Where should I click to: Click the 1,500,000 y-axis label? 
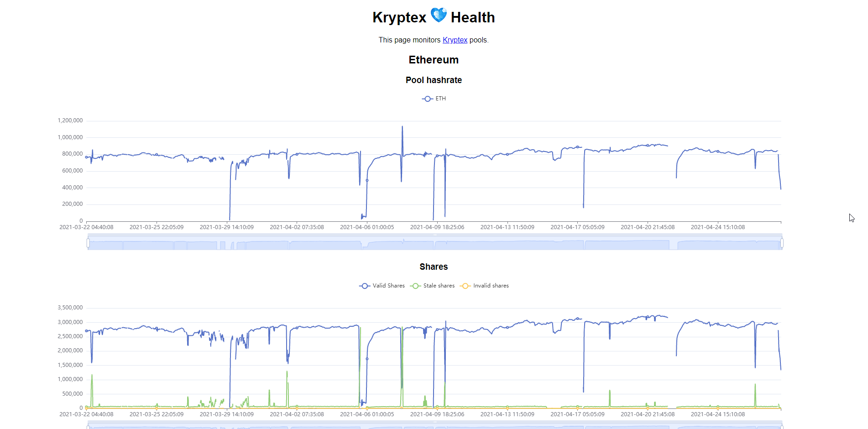[70, 365]
